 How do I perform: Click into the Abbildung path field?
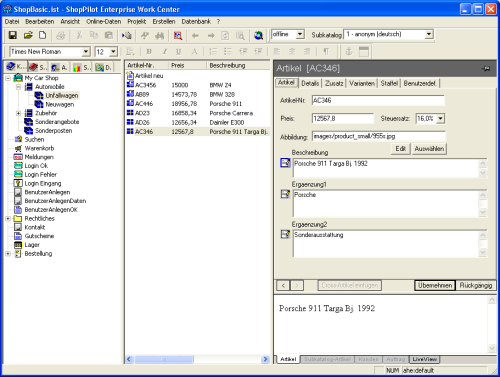[379, 136]
